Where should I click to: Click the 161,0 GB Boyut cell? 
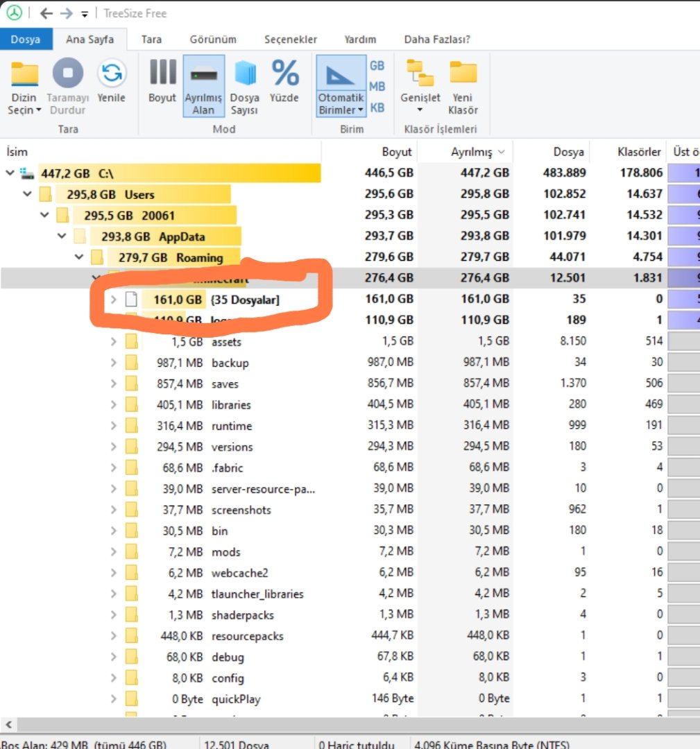tap(389, 299)
